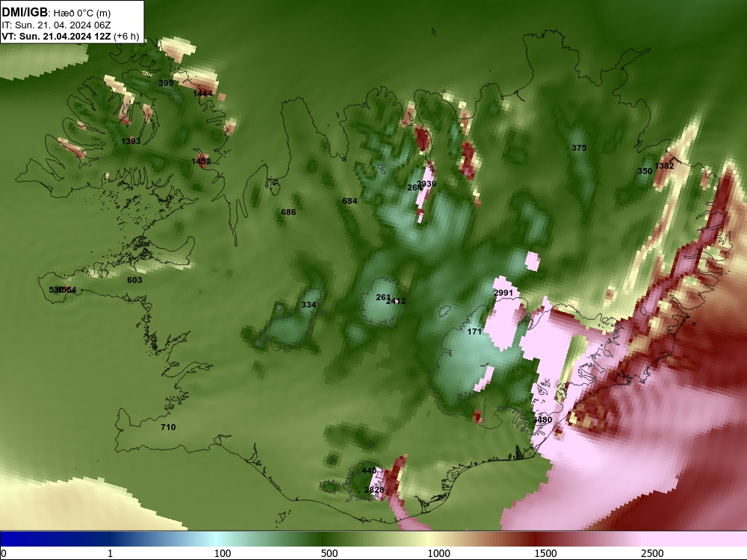The height and width of the screenshot is (560, 747).
Task: Click the 2828 value on the map
Action: coord(374,490)
